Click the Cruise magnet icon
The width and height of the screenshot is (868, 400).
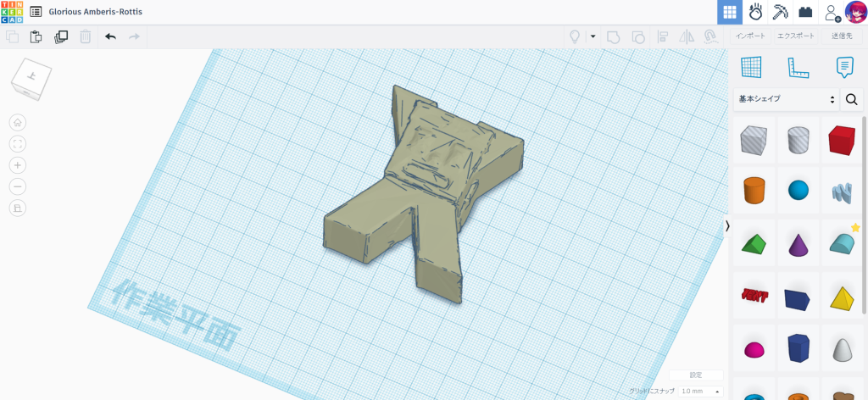click(x=710, y=37)
